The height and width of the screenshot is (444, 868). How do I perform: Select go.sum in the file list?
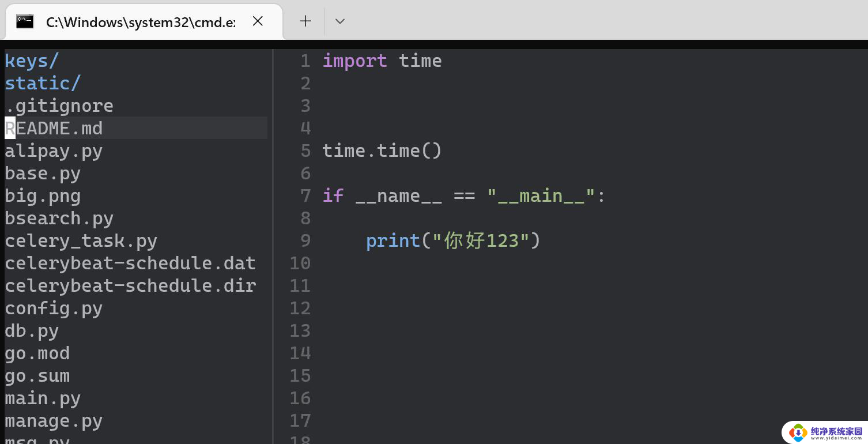coord(37,376)
